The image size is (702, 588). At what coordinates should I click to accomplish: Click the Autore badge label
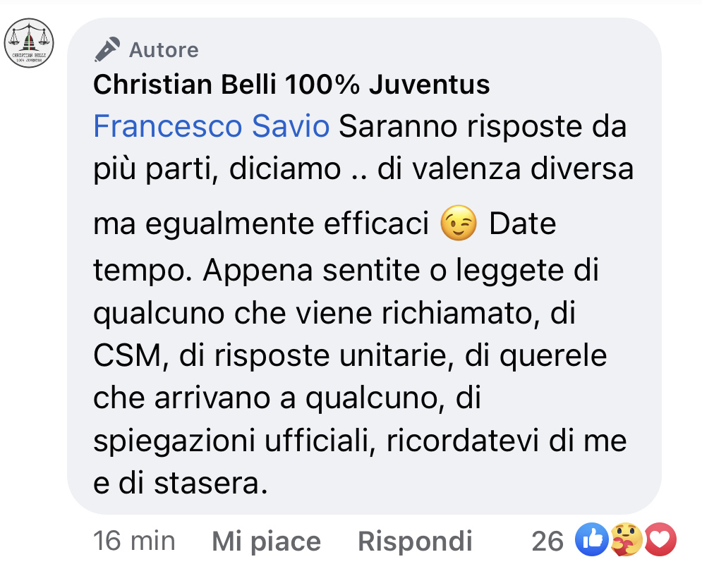(x=164, y=50)
